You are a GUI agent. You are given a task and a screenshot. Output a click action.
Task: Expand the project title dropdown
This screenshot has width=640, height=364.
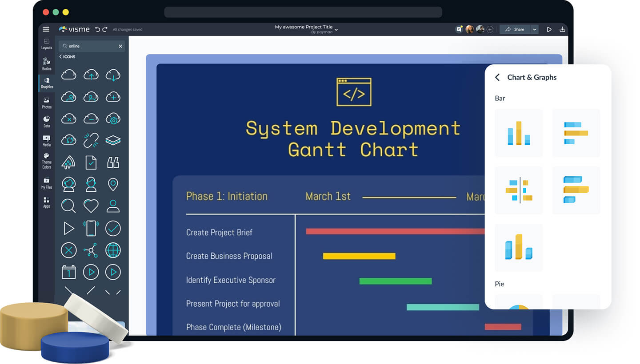(336, 30)
